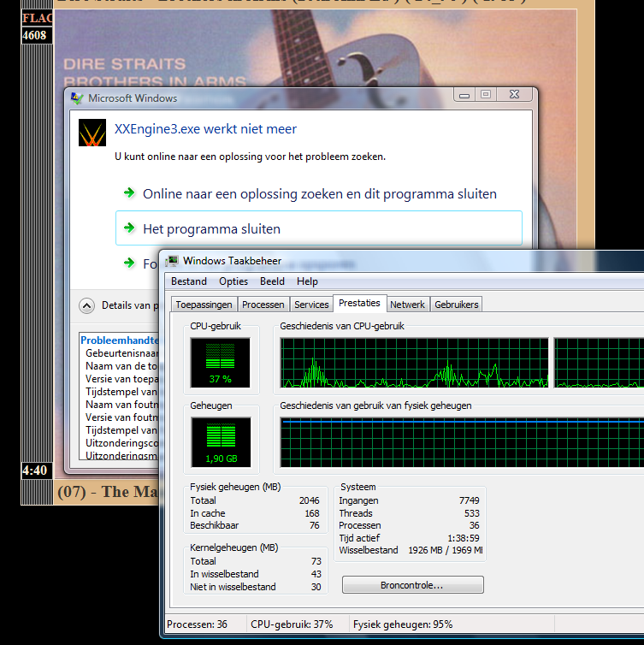Click the CPU-gebruik 37 % meter
This screenshot has width=644, height=645.
coord(220,363)
